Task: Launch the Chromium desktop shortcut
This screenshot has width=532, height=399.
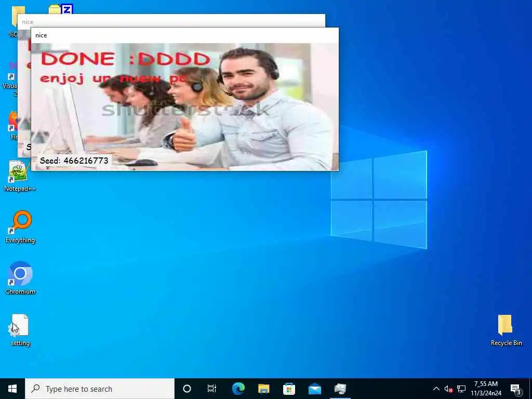Action: [20, 278]
